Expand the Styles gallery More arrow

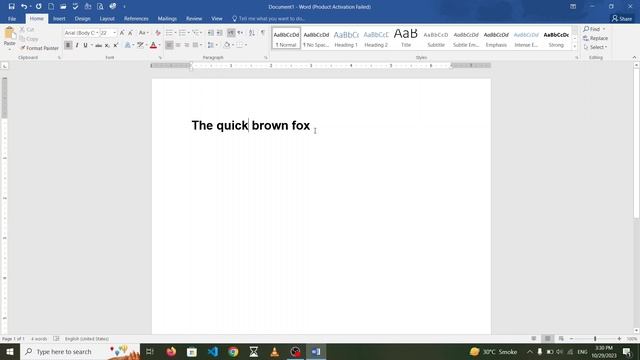point(575,47)
